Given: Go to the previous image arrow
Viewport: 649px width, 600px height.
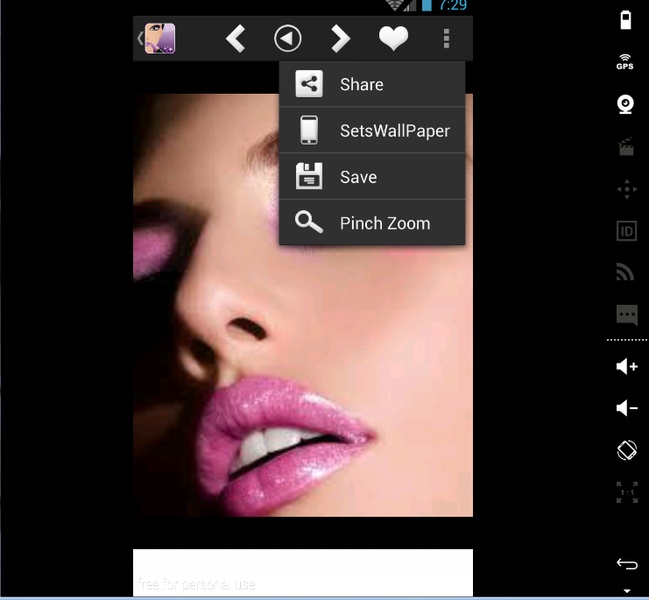Looking at the screenshot, I should tap(236, 38).
